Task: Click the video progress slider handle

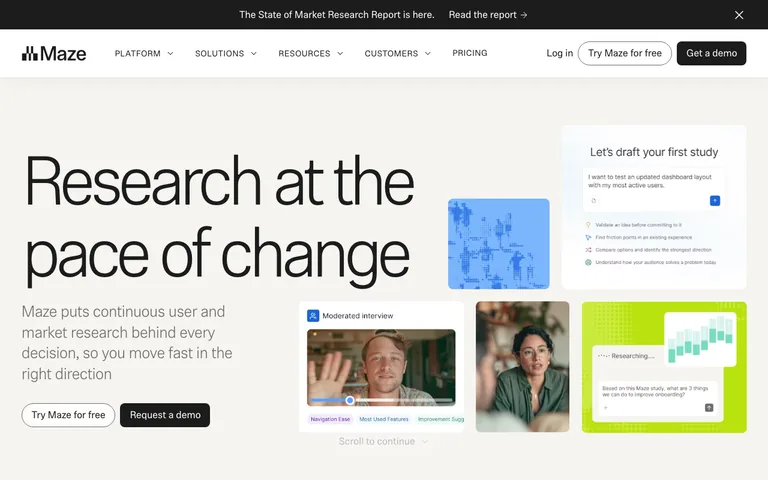Action: (x=350, y=400)
